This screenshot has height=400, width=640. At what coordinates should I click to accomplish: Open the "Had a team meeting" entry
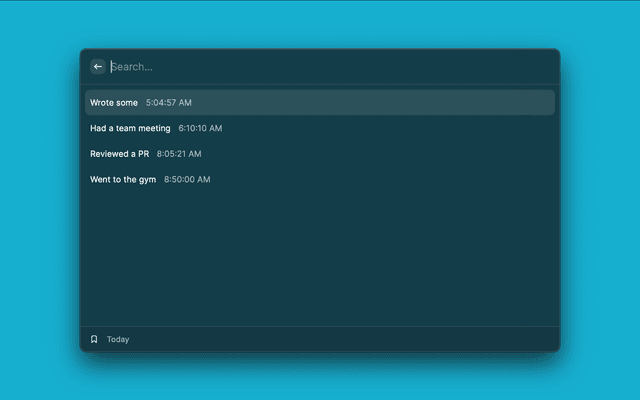tap(130, 128)
